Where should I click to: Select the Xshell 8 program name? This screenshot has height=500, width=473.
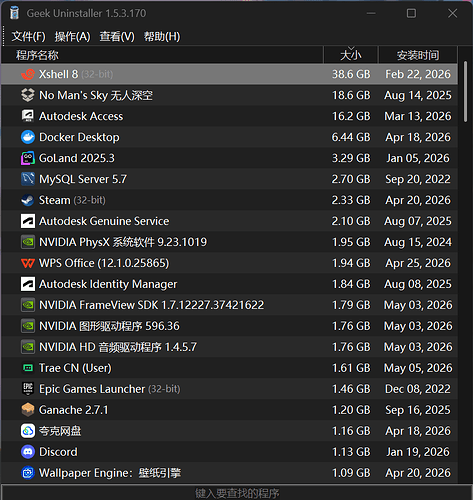pyautogui.click(x=58, y=74)
